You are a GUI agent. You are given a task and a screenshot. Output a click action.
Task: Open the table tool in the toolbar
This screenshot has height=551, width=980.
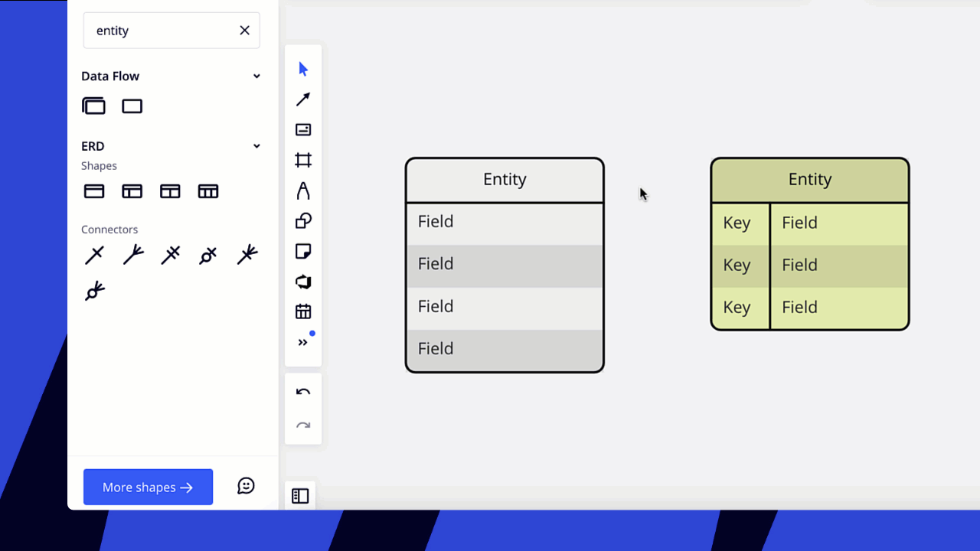click(303, 311)
